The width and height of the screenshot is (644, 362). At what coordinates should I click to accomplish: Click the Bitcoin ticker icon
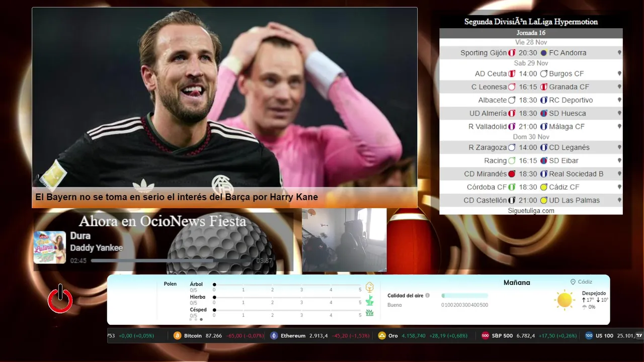click(177, 336)
